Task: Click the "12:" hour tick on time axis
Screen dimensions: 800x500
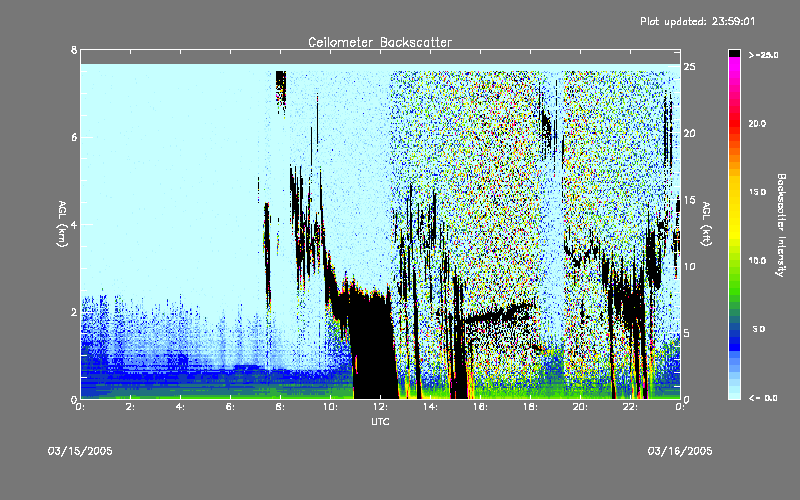Action: click(380, 407)
